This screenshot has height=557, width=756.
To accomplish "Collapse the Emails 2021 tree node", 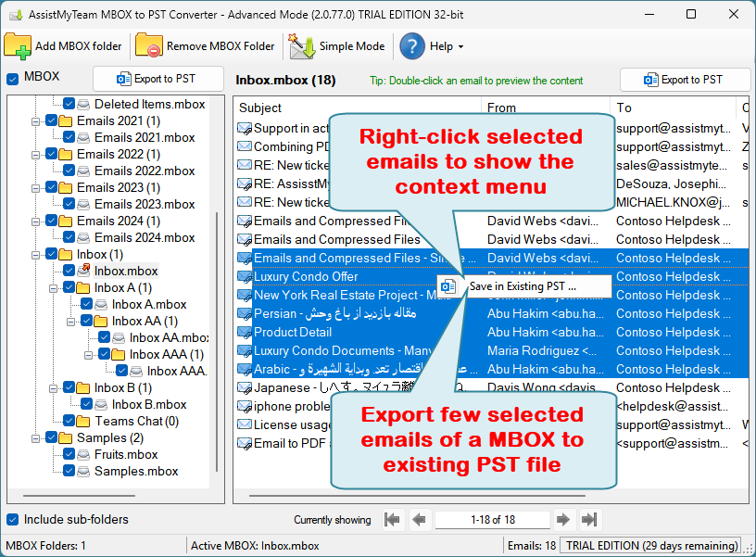I will 37,120.
